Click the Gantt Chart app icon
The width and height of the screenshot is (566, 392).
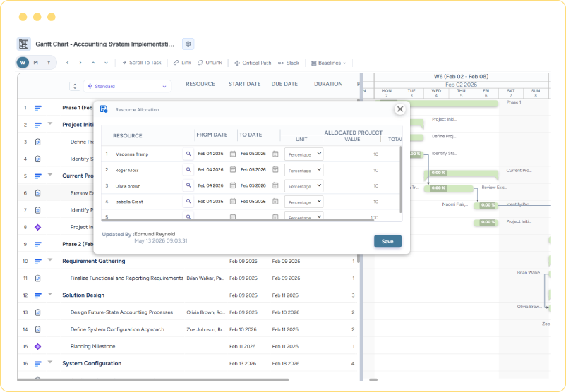(x=24, y=44)
